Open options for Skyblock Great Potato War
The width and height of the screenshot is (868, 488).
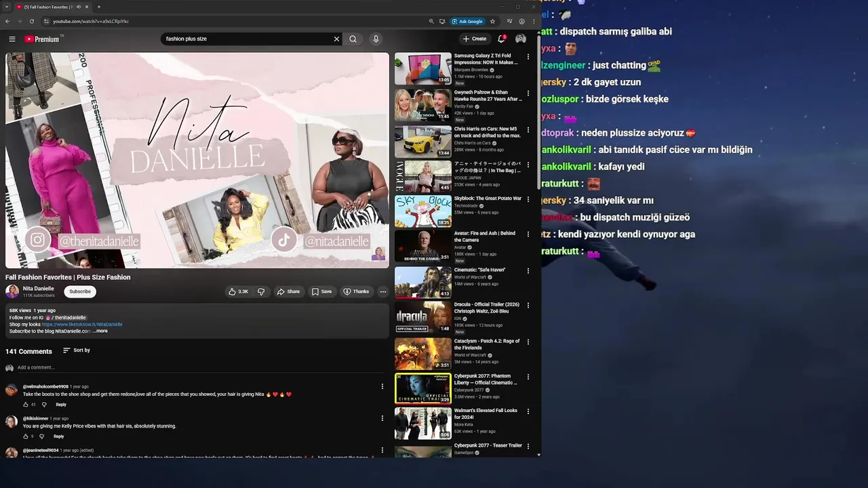click(x=528, y=199)
